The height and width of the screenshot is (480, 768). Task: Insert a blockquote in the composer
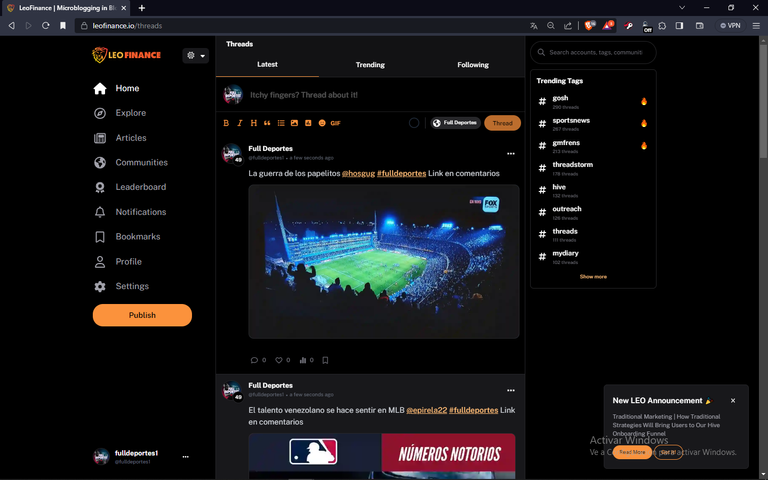click(267, 123)
